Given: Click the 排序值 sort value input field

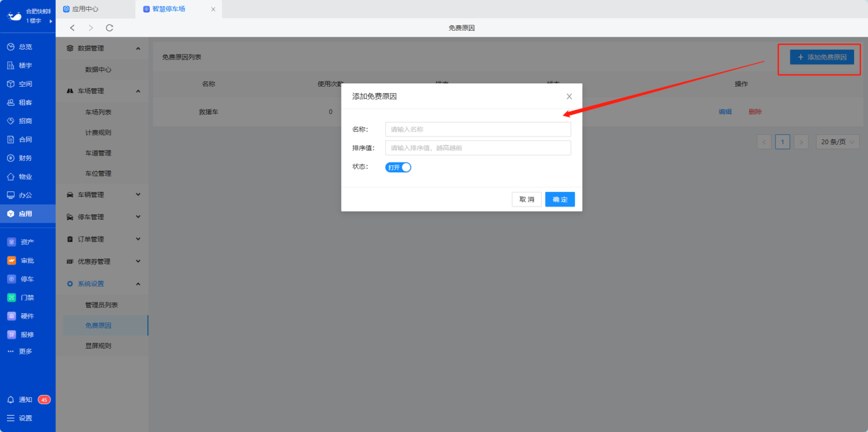Looking at the screenshot, I should pyautogui.click(x=478, y=148).
